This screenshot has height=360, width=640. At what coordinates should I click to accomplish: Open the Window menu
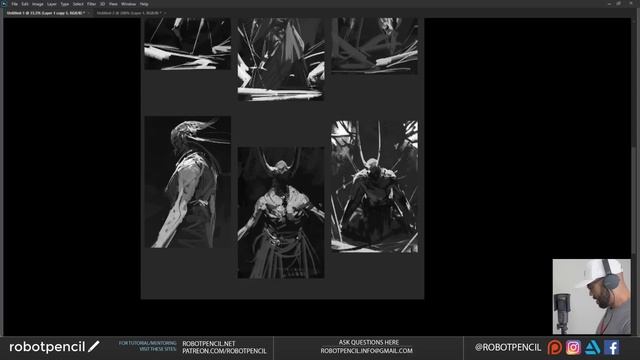128,4
